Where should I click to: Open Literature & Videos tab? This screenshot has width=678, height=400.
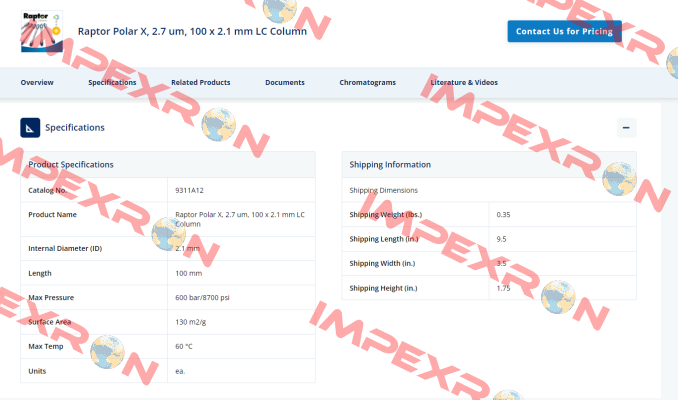(464, 82)
